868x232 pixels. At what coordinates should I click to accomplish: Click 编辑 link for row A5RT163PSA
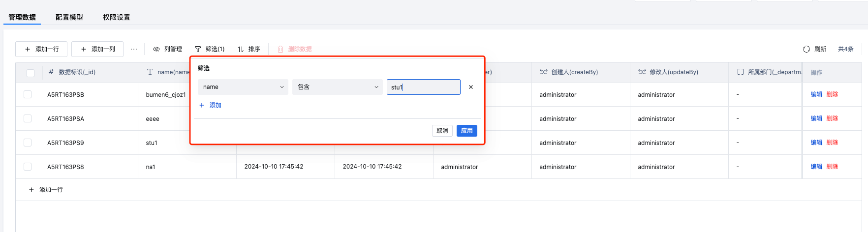pos(816,118)
